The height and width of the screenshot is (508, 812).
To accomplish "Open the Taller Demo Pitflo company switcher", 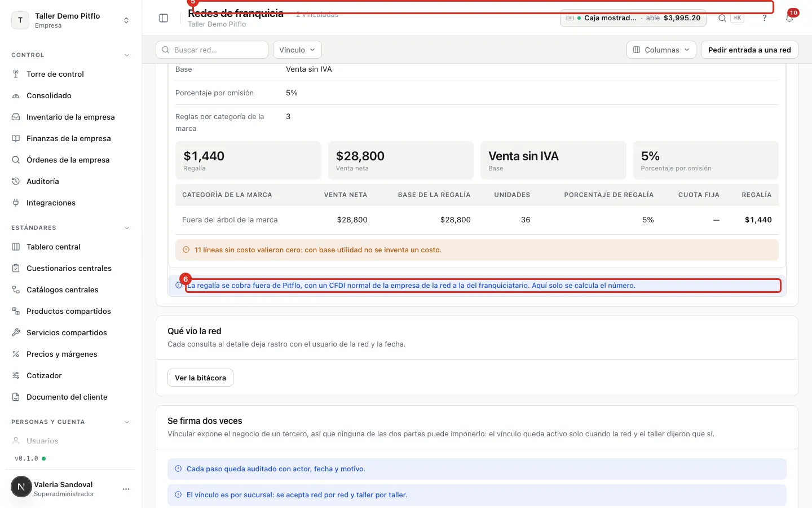I will pyautogui.click(x=70, y=20).
